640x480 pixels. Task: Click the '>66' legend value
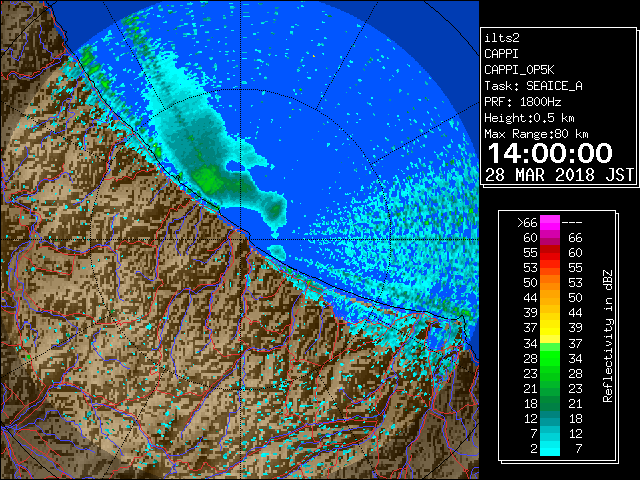click(527, 223)
